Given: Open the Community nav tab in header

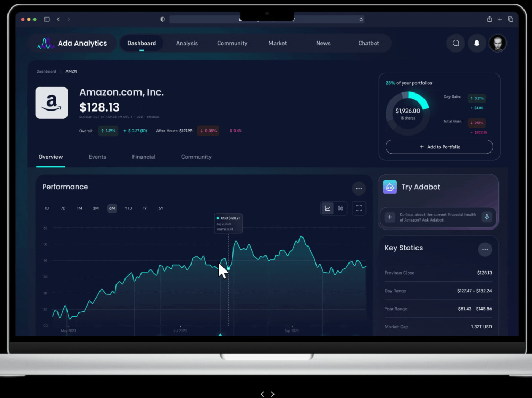Looking at the screenshot, I should pyautogui.click(x=232, y=44).
